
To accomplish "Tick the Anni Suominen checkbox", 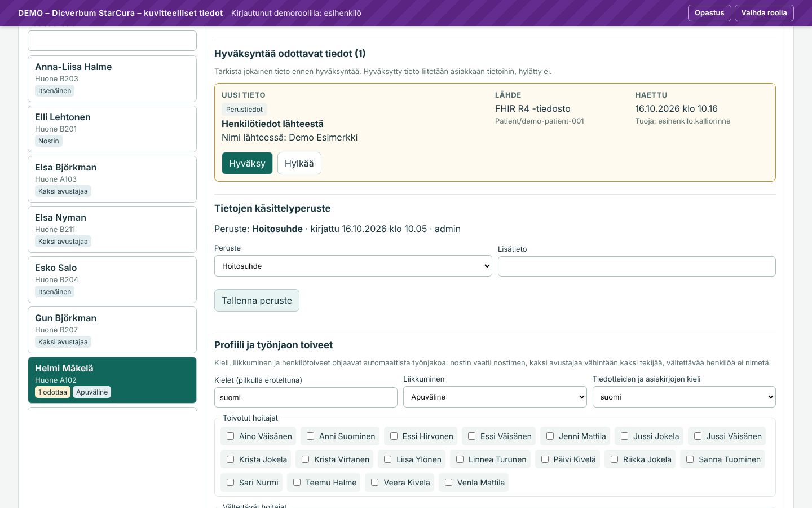I will (x=310, y=436).
